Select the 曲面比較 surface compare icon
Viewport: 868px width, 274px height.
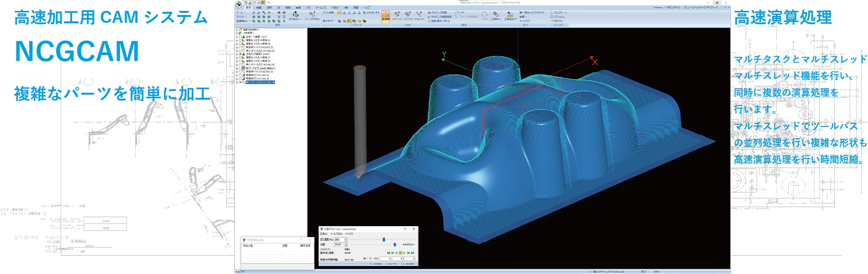pos(419,16)
